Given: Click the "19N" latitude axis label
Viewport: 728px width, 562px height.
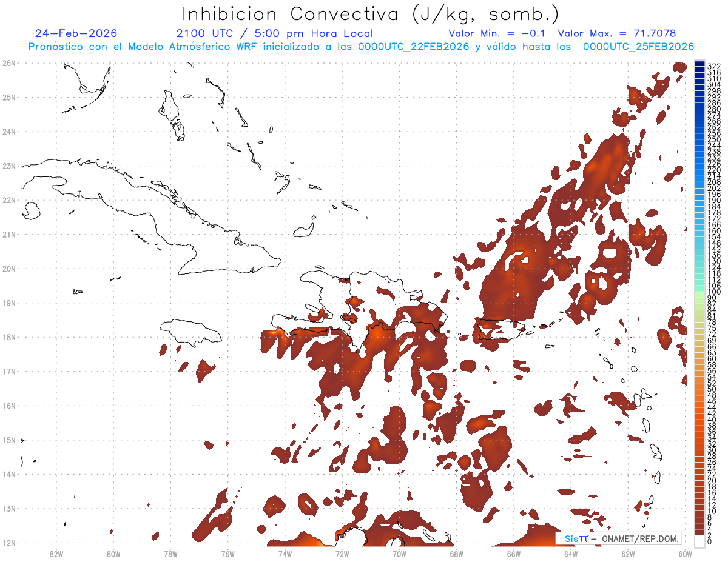Looking at the screenshot, I should (8, 303).
